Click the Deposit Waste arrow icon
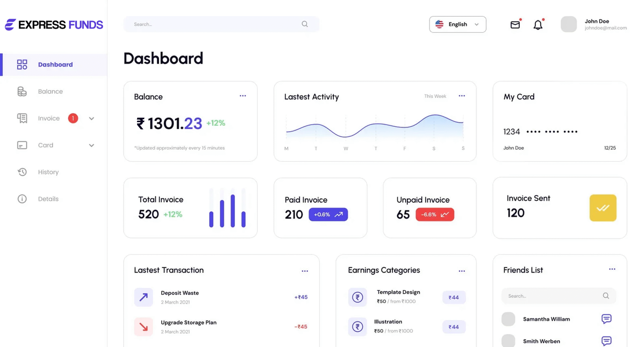 [x=143, y=297]
